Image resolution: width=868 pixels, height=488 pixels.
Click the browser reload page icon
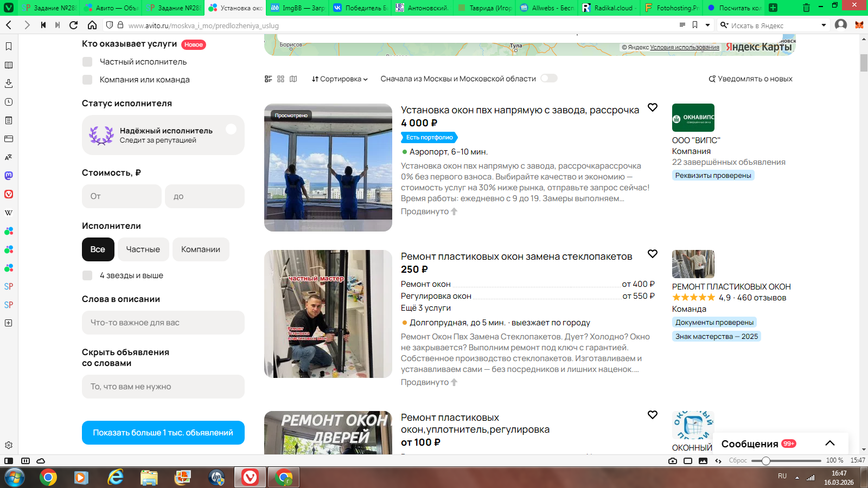point(74,25)
